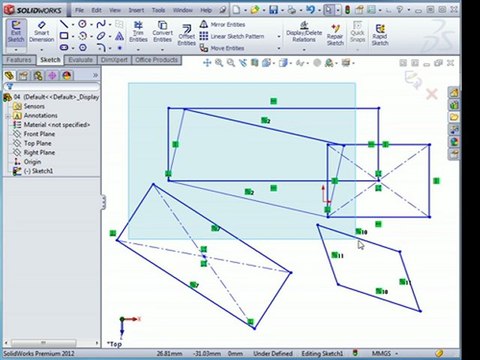
Task: Select the Corner Rectangle tool
Action: click(64, 36)
